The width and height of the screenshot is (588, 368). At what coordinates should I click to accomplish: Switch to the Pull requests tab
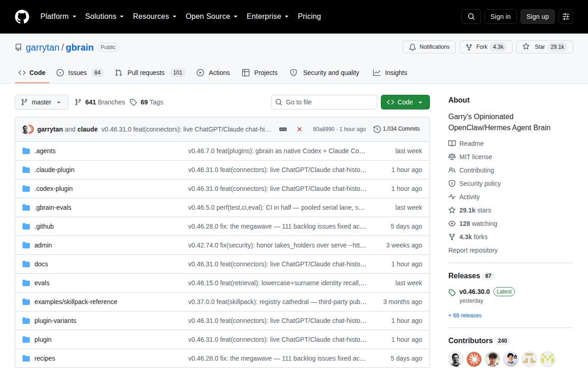150,73
